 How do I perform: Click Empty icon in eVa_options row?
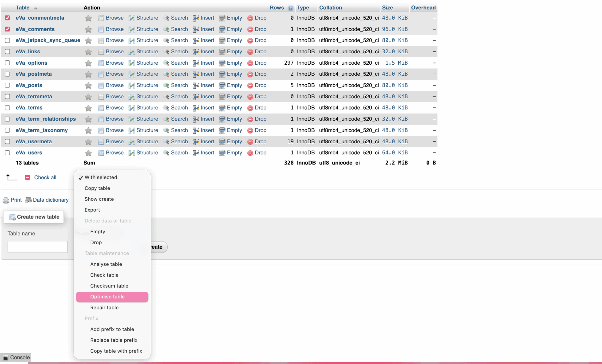(222, 63)
